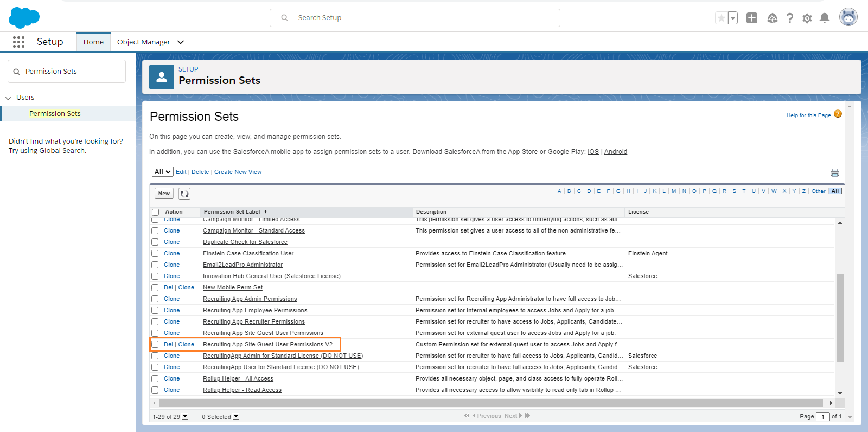Viewport: 868px width, 432px height.
Task: Click the scroll down arrow of the table
Action: coord(840,394)
